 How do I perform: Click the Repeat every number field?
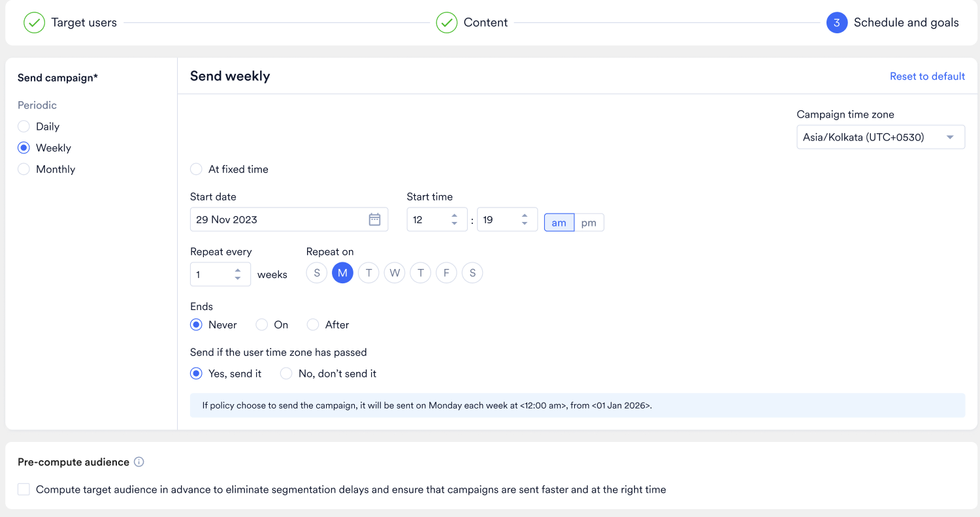220,274
